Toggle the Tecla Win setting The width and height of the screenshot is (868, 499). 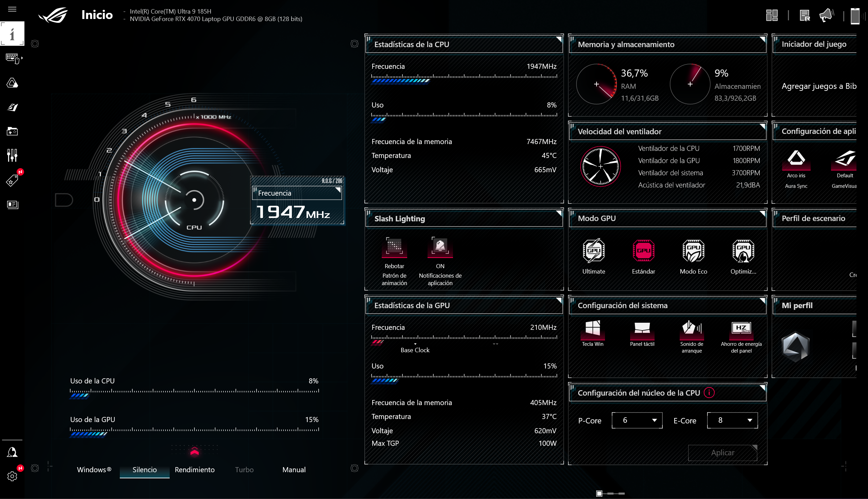click(x=592, y=328)
